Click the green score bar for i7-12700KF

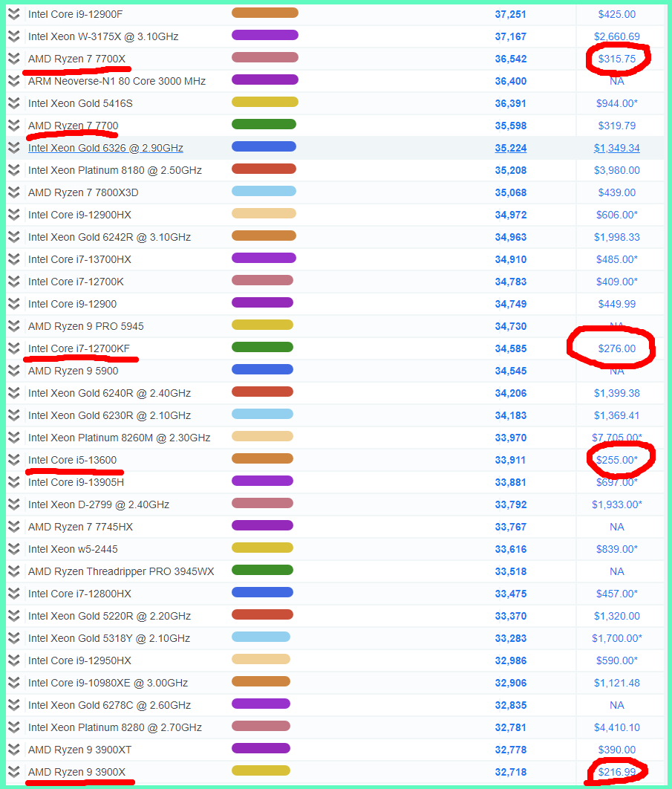[262, 347]
